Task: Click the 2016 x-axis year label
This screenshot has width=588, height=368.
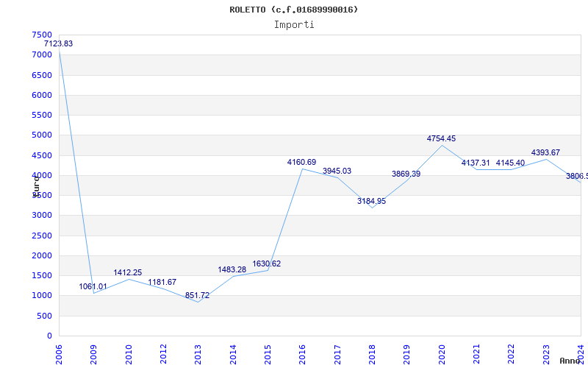Action: tap(302, 354)
